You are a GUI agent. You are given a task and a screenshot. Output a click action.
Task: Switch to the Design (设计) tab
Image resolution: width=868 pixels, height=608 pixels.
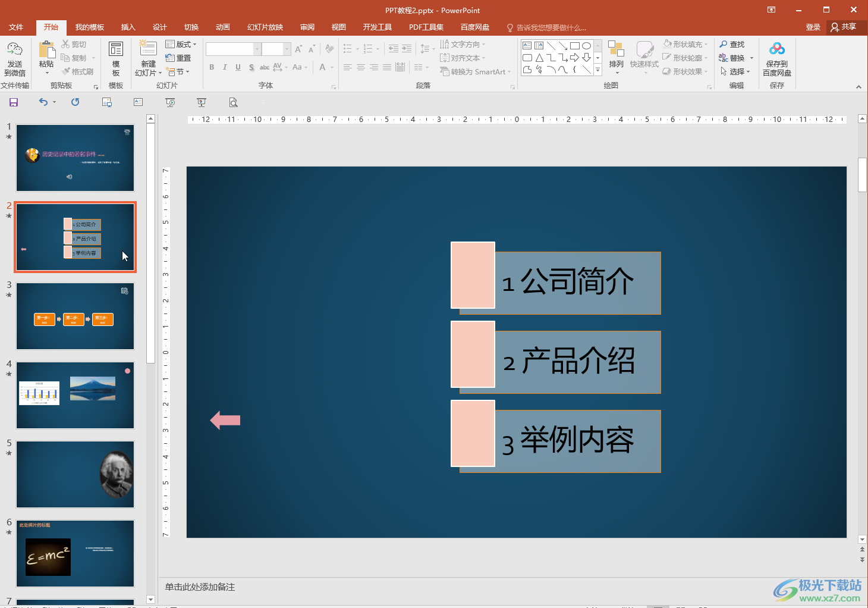[160, 27]
